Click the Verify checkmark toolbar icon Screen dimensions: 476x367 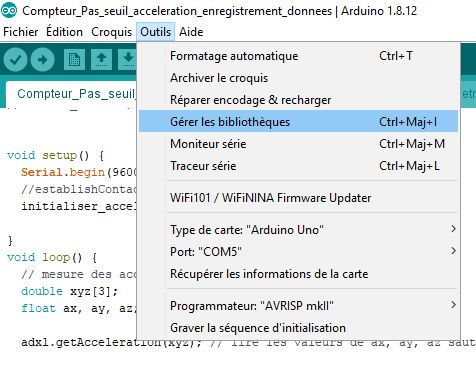click(15, 60)
